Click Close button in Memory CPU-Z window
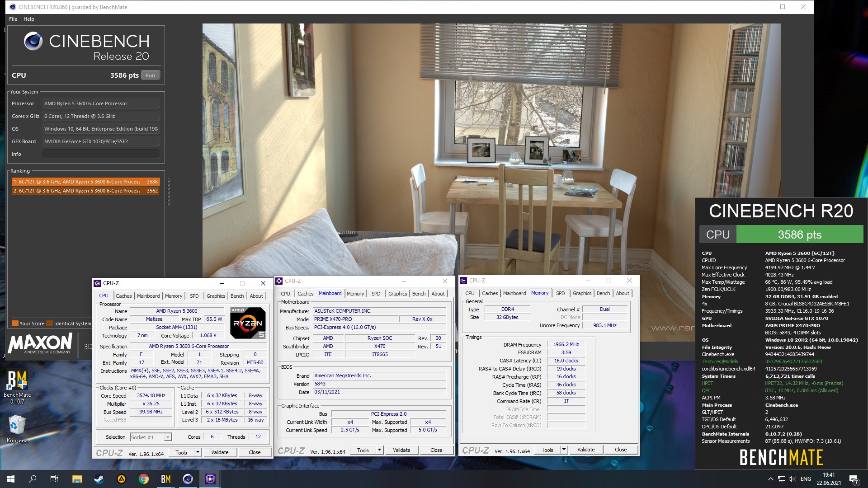 click(x=621, y=450)
